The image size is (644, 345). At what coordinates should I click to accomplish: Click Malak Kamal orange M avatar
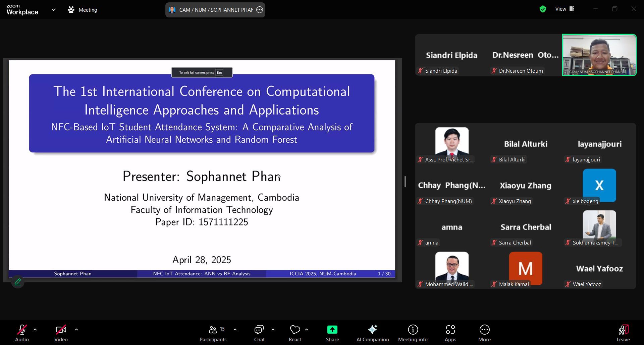(526, 268)
